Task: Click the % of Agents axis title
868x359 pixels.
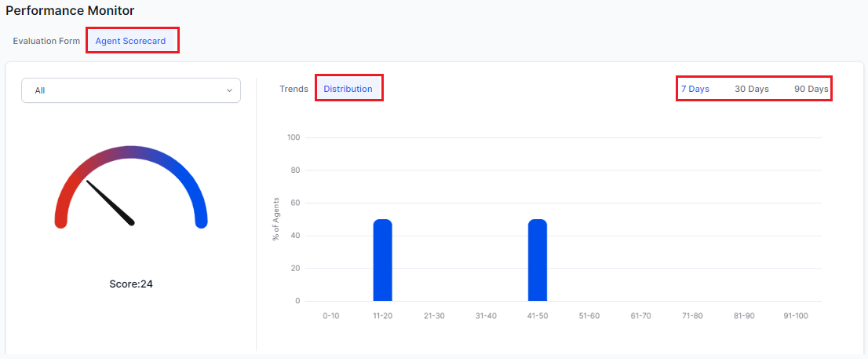Action: (276, 219)
